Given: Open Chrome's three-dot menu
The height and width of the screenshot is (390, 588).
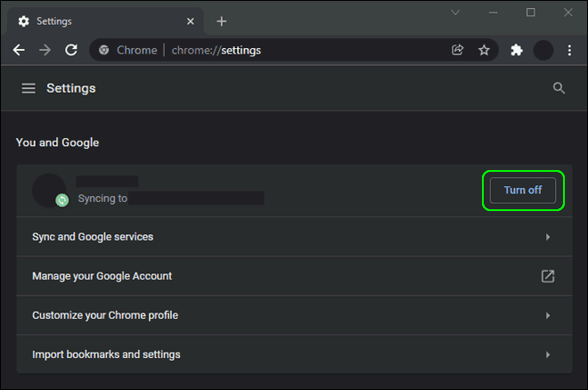Looking at the screenshot, I should (x=569, y=50).
